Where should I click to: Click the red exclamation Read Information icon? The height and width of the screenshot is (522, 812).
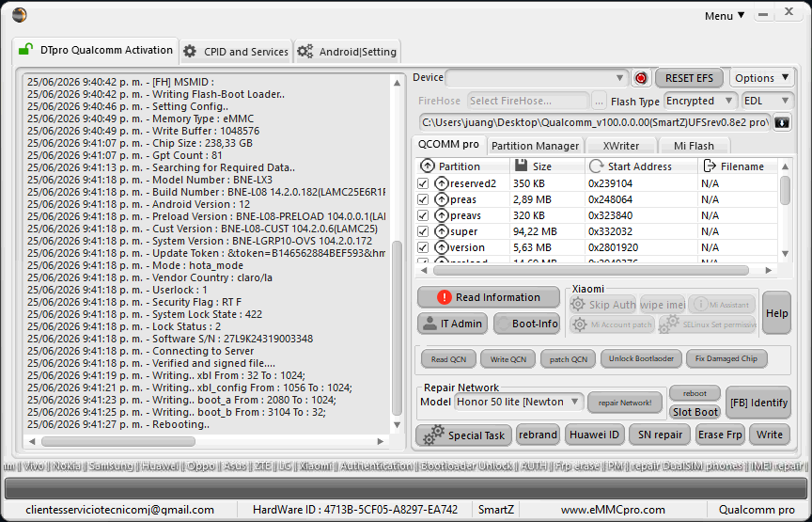pyautogui.click(x=444, y=297)
